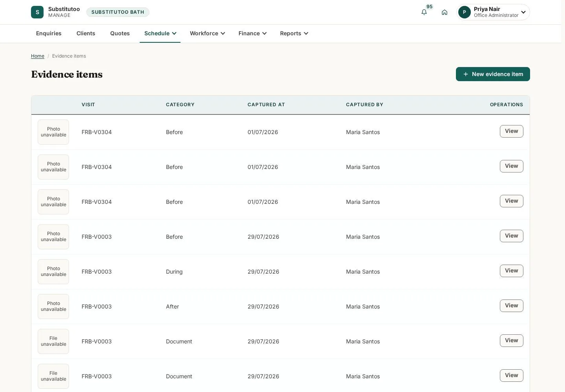Click the After category cell
565x392 pixels.
(x=172, y=307)
